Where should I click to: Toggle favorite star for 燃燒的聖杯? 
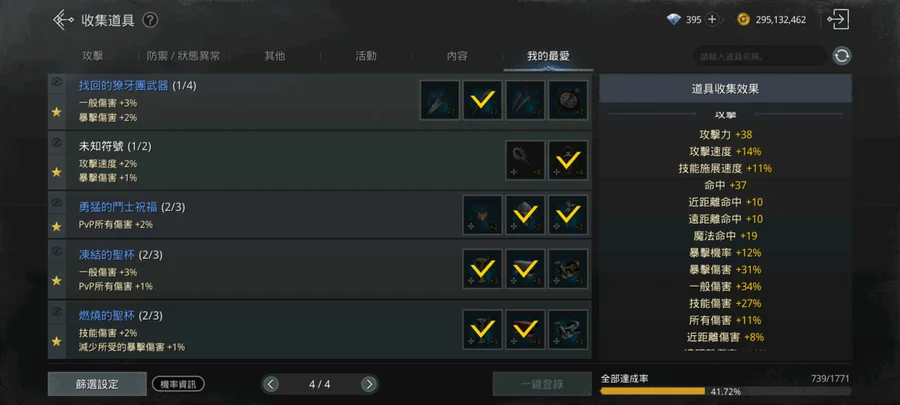[x=56, y=341]
